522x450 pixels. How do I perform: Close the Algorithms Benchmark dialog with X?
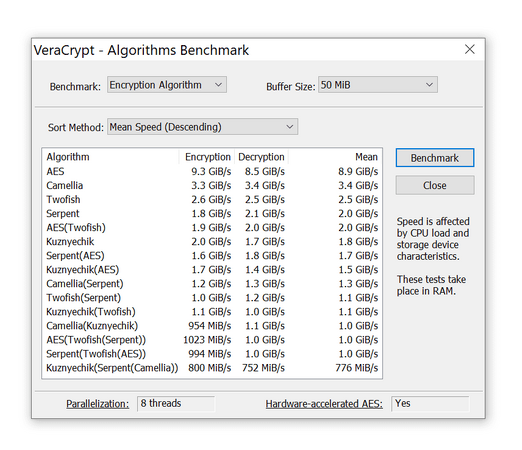tap(469, 49)
